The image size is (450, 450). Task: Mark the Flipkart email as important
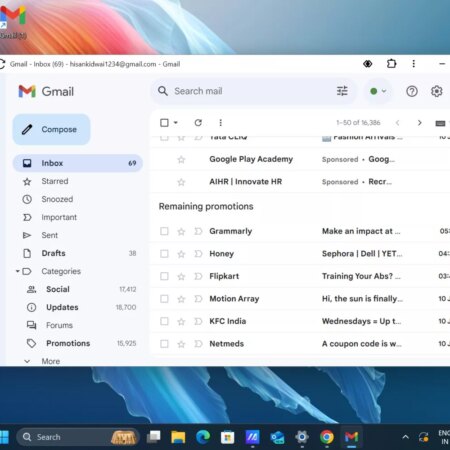[x=198, y=276]
